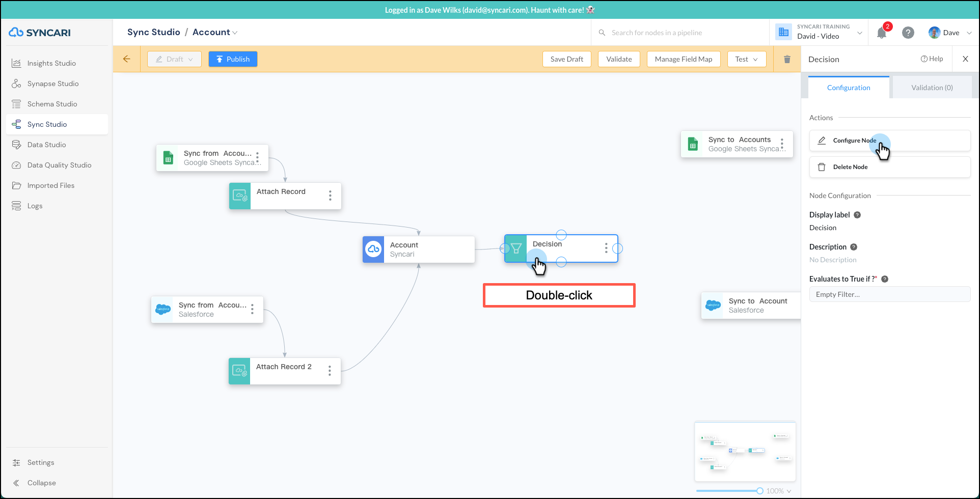Click the pipeline minimap thumbnail
Viewport: 980px width, 499px height.
point(745,451)
